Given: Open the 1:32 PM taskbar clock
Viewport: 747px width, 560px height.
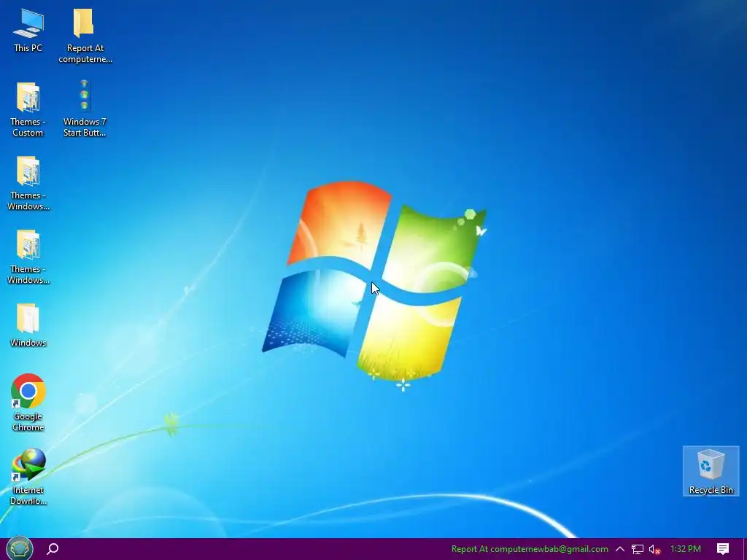Looking at the screenshot, I should click(x=686, y=549).
